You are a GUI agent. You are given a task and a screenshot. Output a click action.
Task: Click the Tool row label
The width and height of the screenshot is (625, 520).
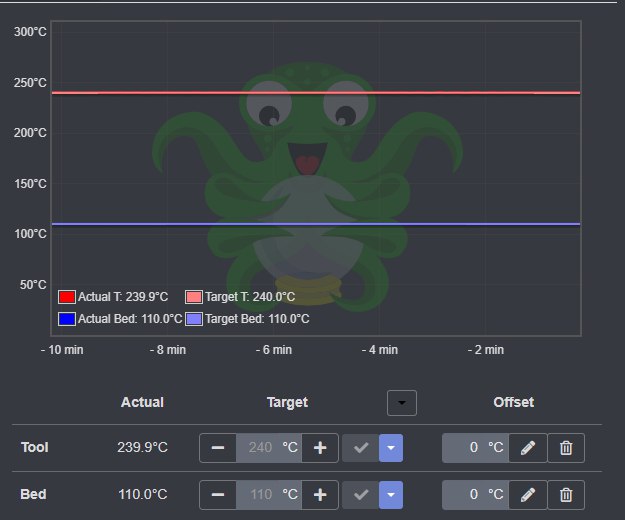[35, 447]
